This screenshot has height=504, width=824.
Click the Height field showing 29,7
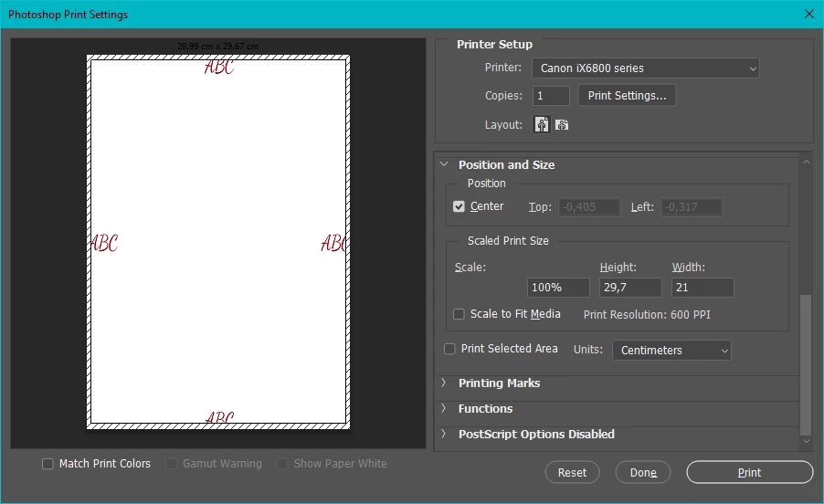630,288
